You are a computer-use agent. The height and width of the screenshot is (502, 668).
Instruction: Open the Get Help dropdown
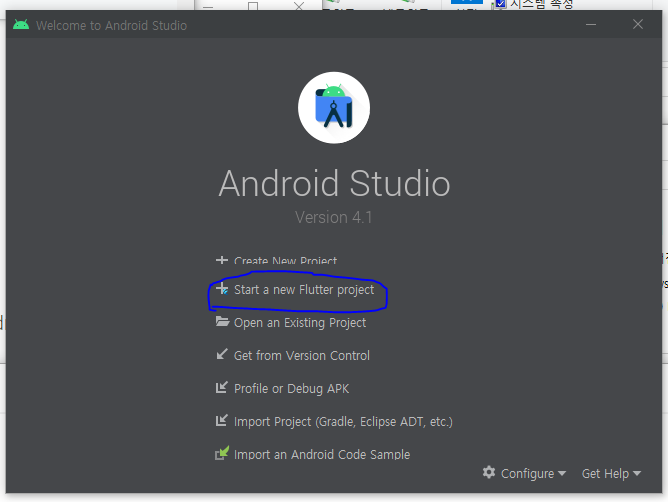coord(611,473)
